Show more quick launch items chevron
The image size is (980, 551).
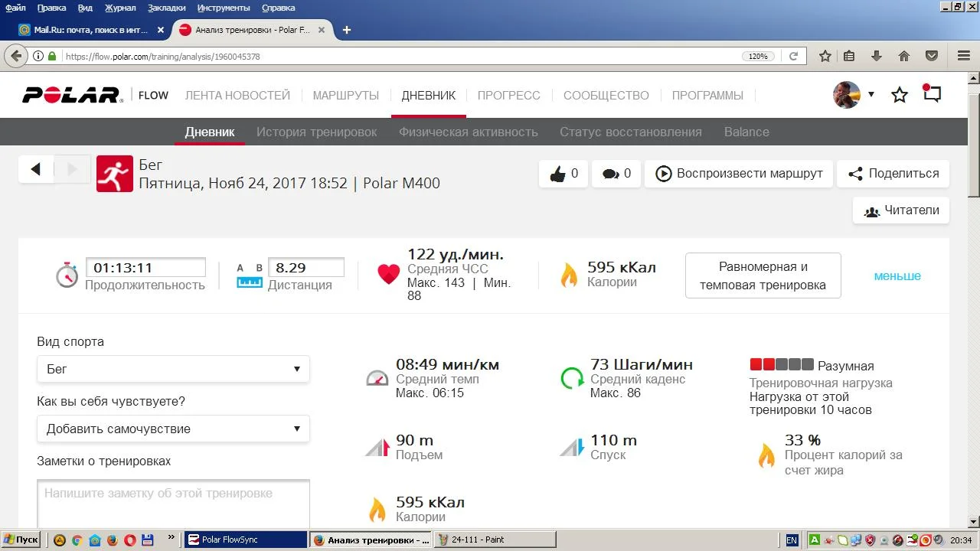pos(171,538)
